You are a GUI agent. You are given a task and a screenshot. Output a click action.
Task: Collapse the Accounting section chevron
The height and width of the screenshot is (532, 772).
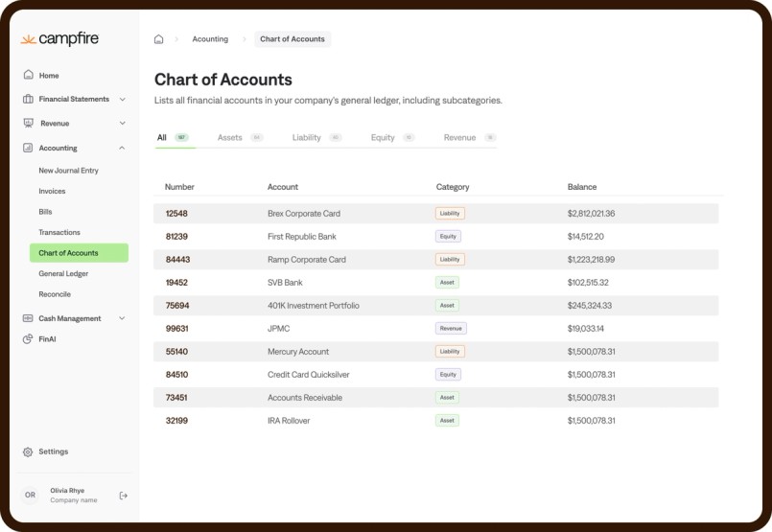[122, 148]
